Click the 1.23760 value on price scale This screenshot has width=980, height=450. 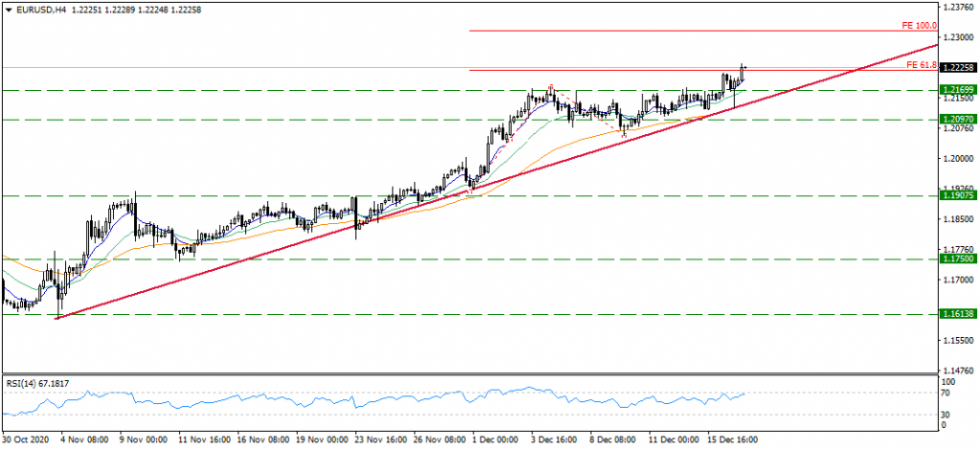958,7
